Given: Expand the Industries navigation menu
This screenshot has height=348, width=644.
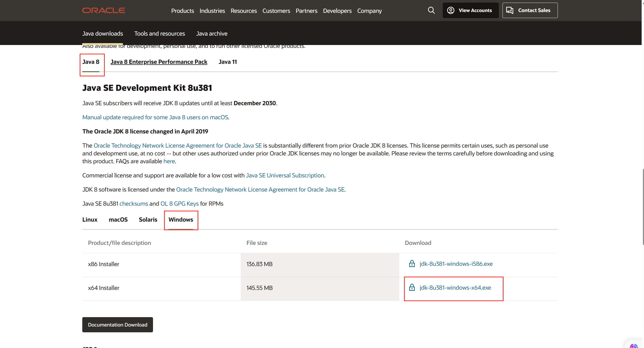Looking at the screenshot, I should 212,11.
